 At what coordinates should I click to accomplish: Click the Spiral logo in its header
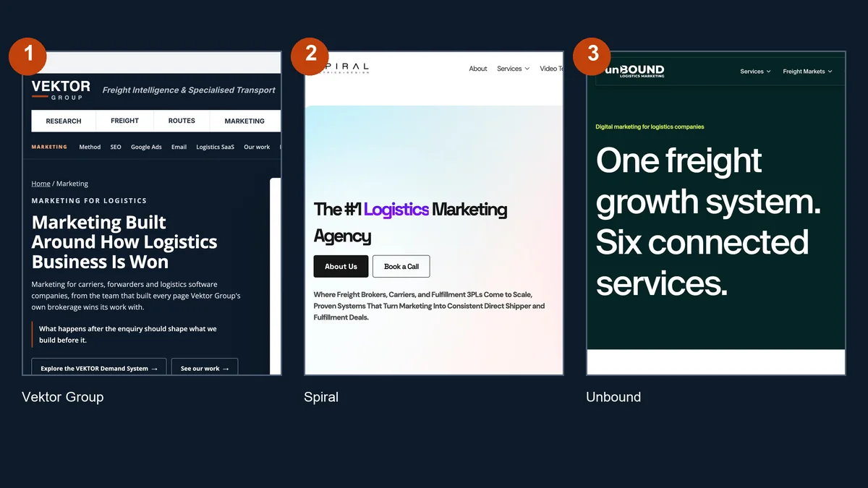point(344,68)
